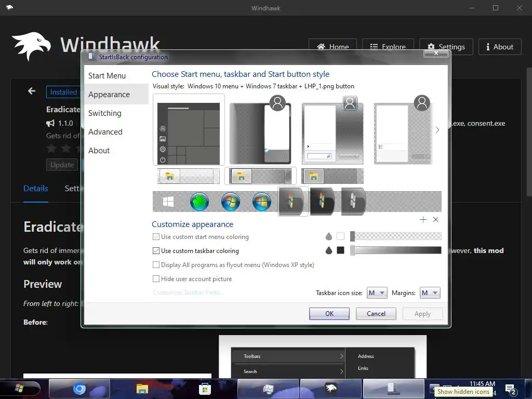
Task: Open the Appearance settings section
Action: coord(116,95)
